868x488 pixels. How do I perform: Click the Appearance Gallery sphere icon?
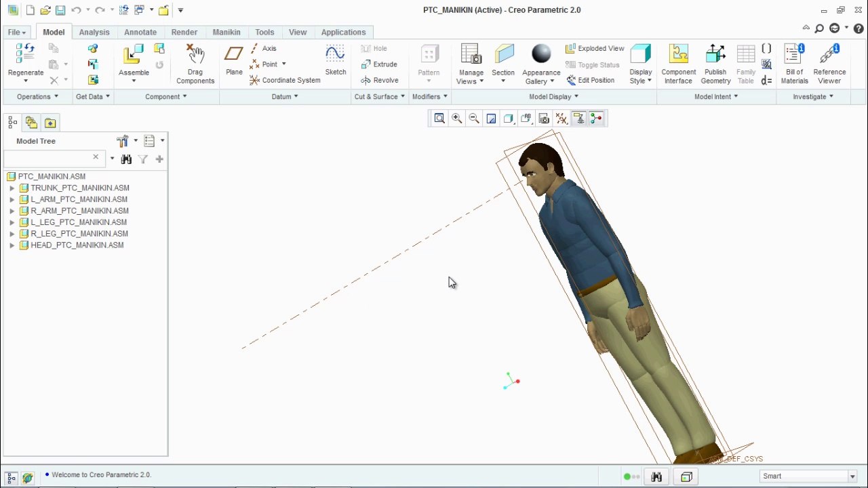pos(541,55)
